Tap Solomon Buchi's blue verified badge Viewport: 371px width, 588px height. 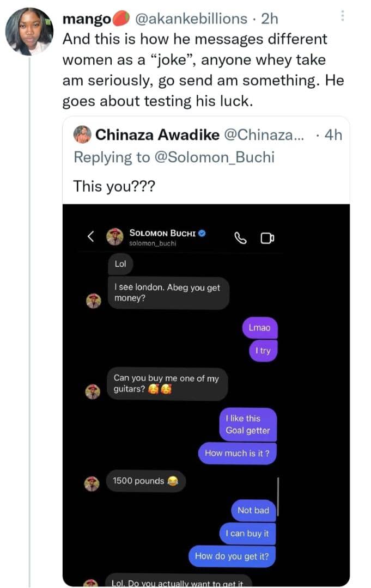coord(202,232)
